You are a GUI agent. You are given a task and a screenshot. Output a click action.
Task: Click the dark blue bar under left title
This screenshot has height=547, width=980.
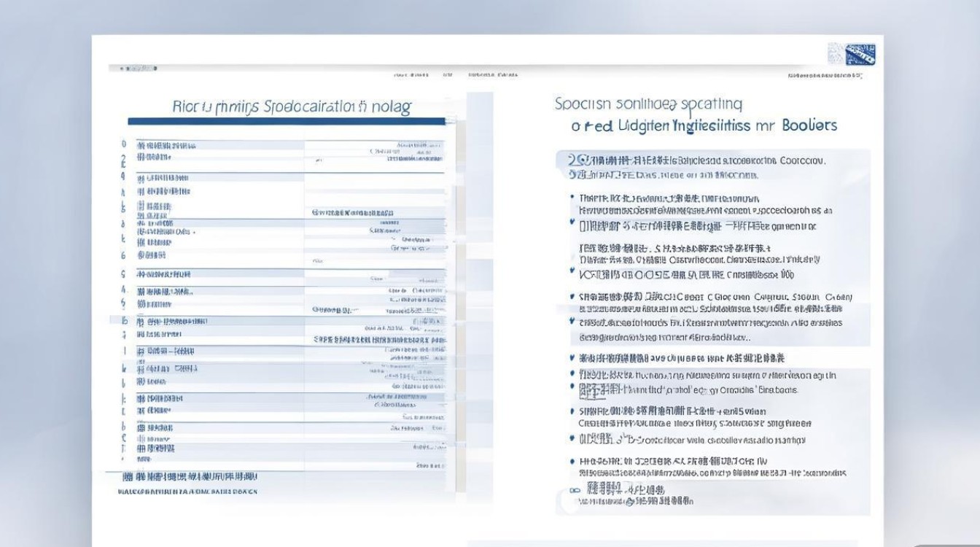(286, 122)
